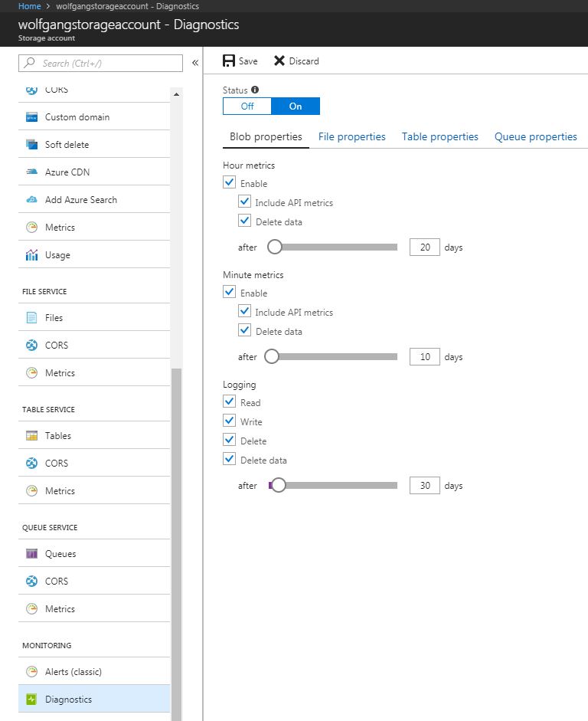Open Custom domain via its icon
The height and width of the screenshot is (721, 588).
coord(31,116)
